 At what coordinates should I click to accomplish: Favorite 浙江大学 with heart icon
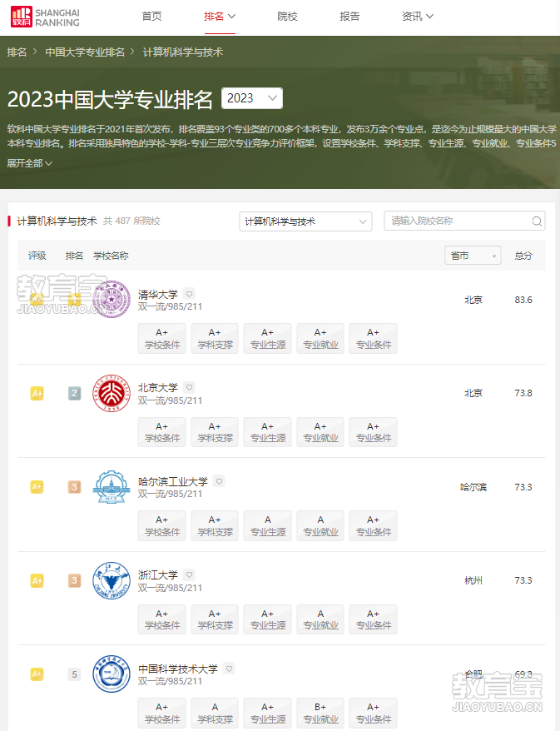click(x=189, y=574)
